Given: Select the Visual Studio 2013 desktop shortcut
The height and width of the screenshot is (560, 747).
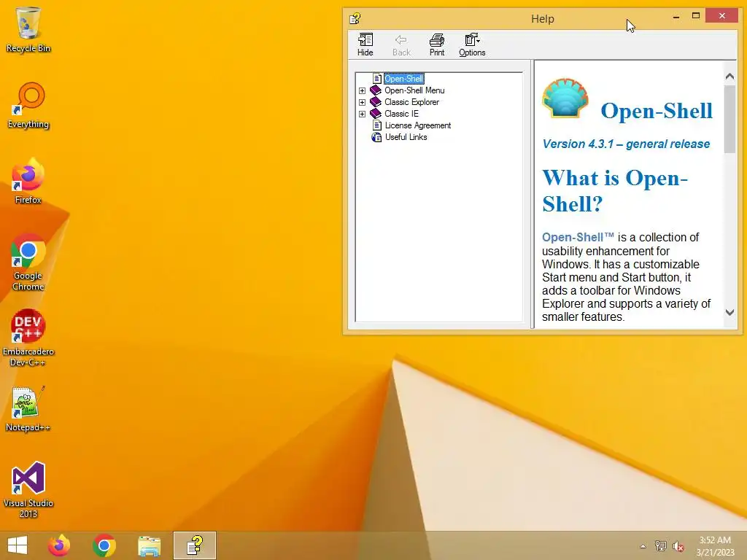Looking at the screenshot, I should [28, 489].
